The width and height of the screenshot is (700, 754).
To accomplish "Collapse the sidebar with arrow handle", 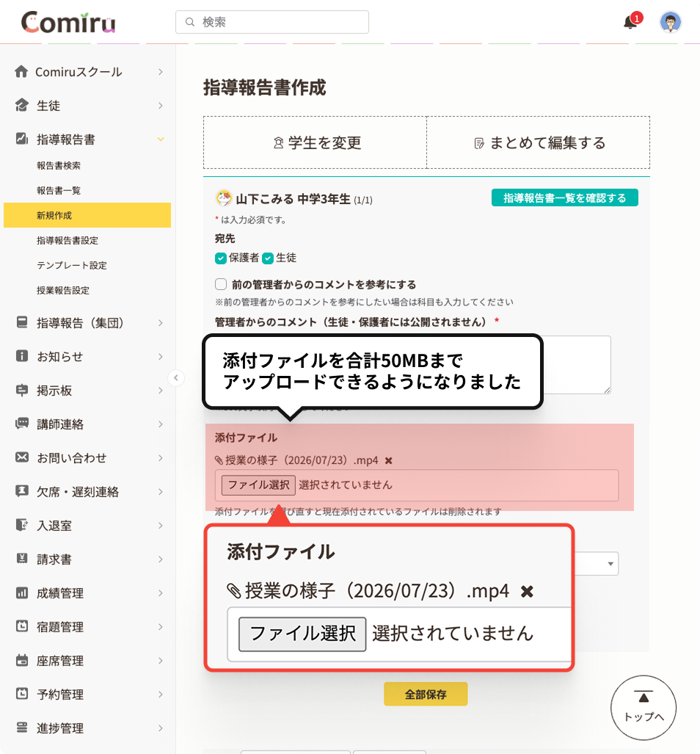I will [x=176, y=378].
